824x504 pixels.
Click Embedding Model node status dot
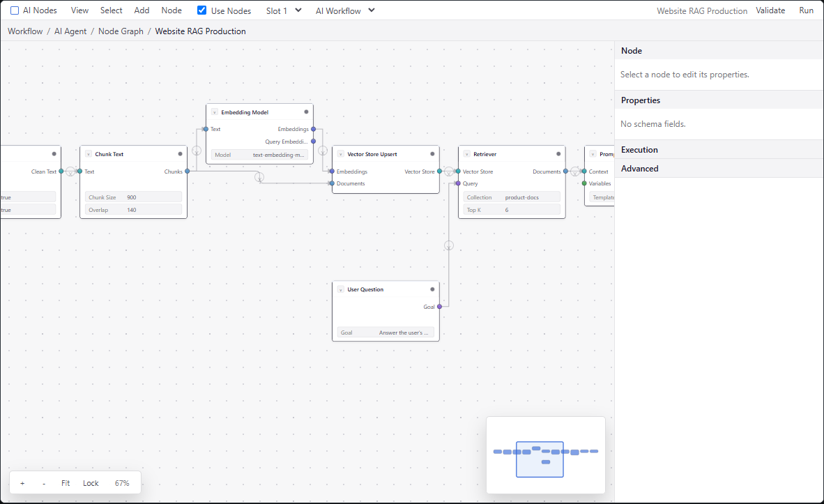[x=306, y=112]
